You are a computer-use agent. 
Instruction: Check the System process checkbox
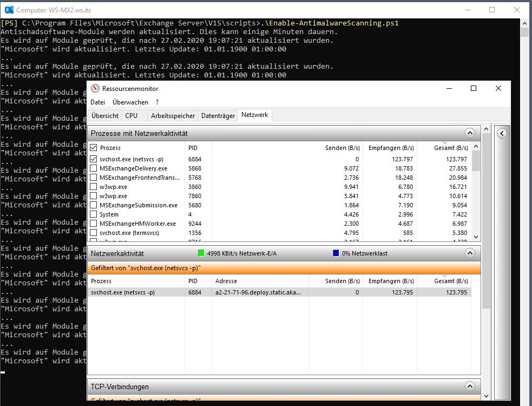click(x=94, y=214)
